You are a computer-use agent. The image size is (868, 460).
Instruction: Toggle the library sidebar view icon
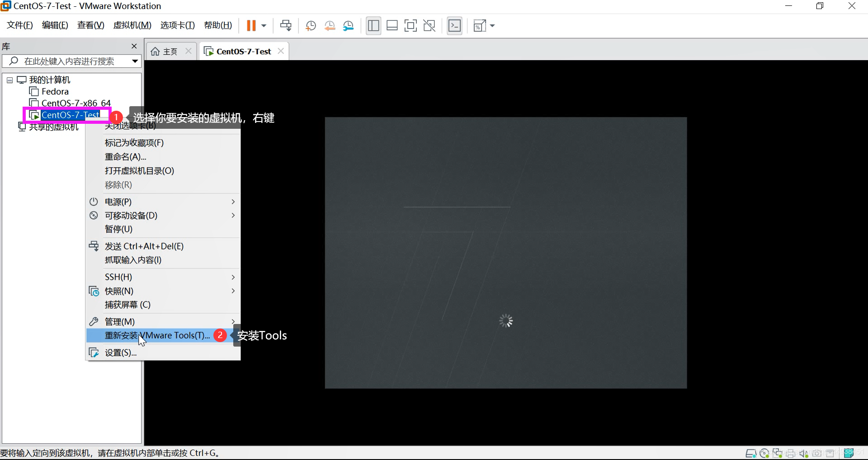click(373, 26)
